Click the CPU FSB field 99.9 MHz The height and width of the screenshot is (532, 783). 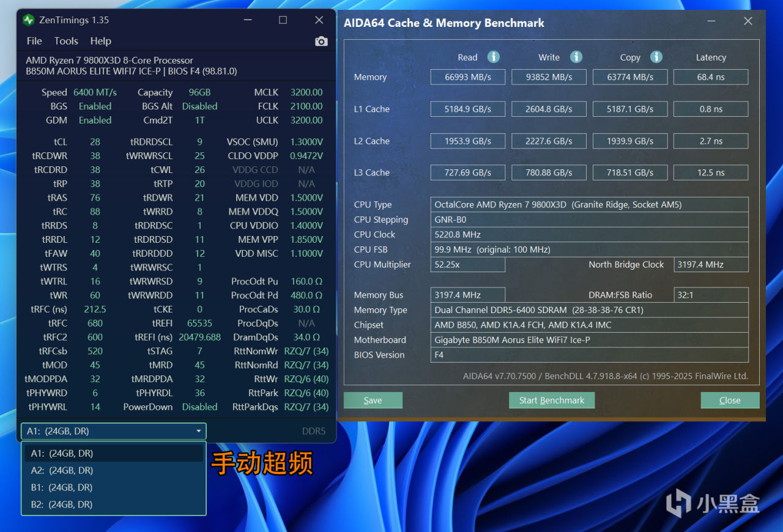click(x=590, y=249)
